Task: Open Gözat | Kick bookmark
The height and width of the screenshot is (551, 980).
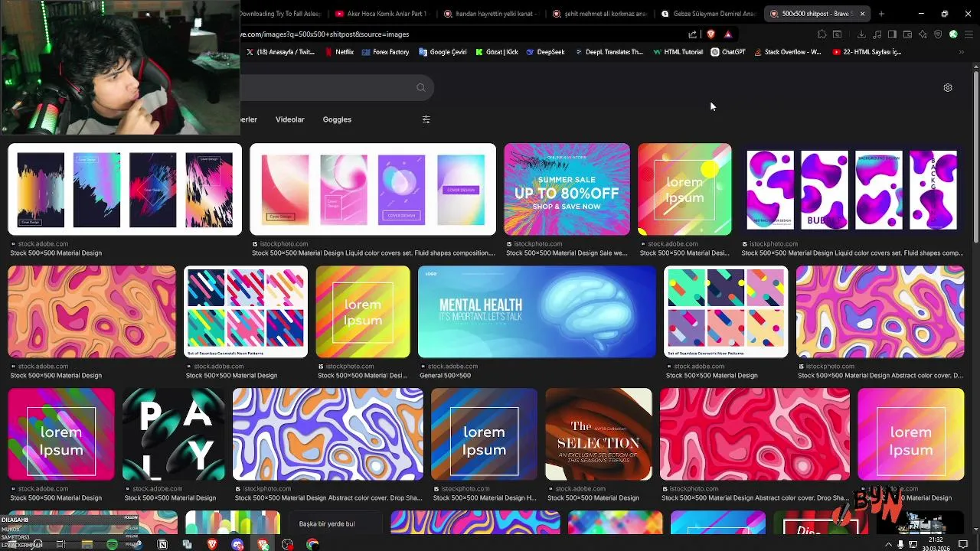Action: click(x=497, y=52)
